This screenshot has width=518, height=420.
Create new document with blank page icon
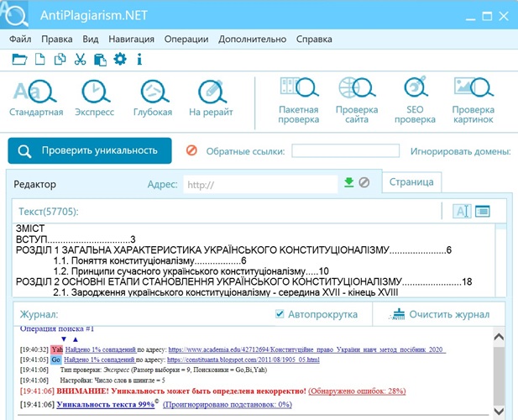[40, 60]
